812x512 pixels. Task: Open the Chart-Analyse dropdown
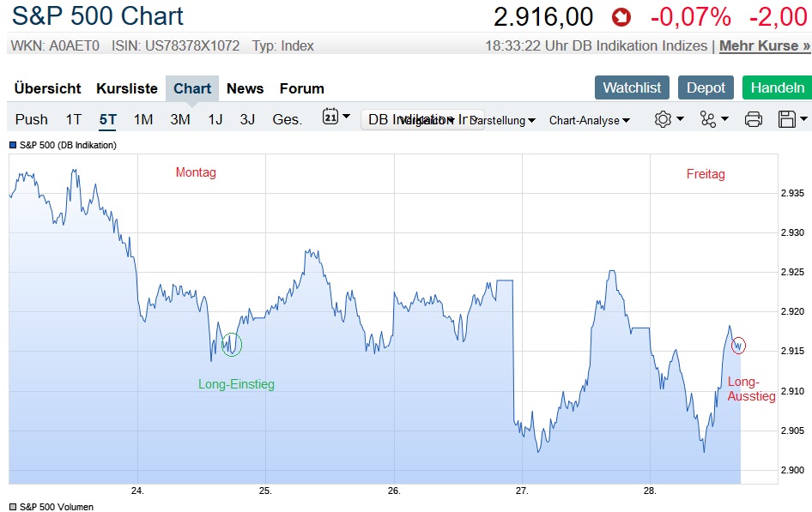(x=589, y=121)
